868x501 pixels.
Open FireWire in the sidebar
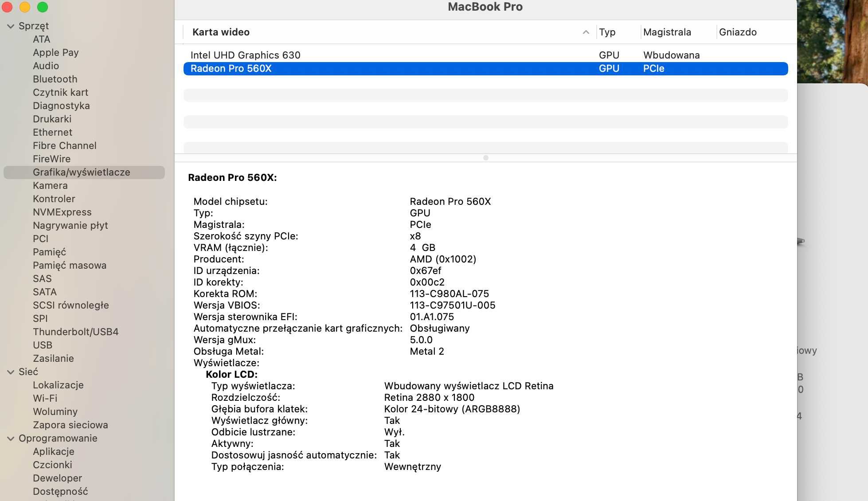point(51,159)
